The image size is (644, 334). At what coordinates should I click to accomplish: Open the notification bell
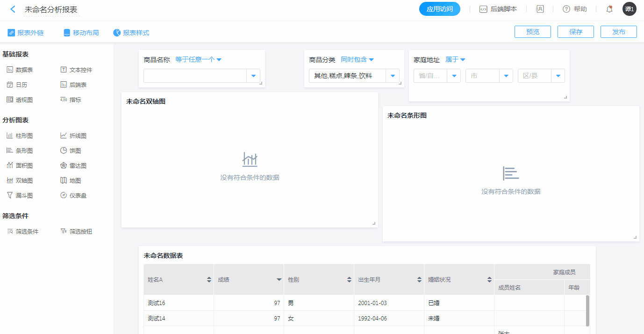(x=609, y=9)
